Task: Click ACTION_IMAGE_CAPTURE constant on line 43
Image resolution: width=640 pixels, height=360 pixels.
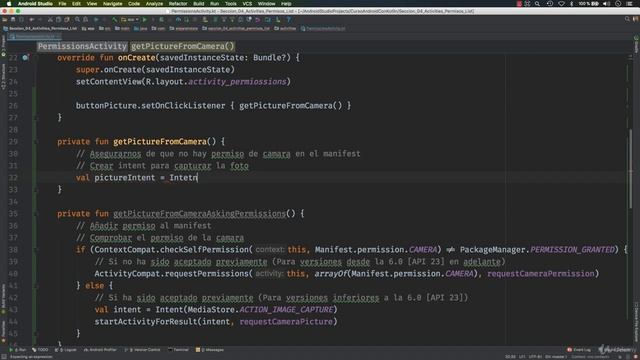Action: click(x=286, y=309)
